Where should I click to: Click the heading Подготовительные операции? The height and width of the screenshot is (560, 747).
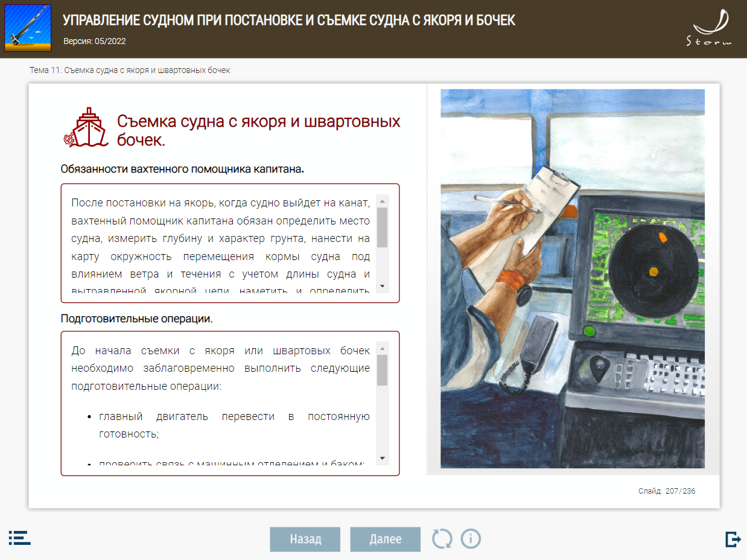136,319
